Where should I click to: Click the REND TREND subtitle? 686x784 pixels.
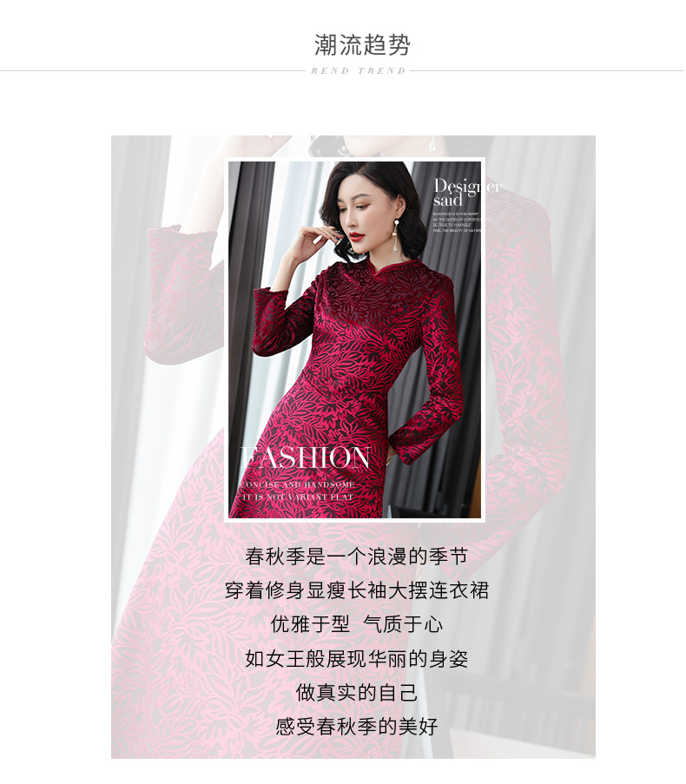pos(358,71)
